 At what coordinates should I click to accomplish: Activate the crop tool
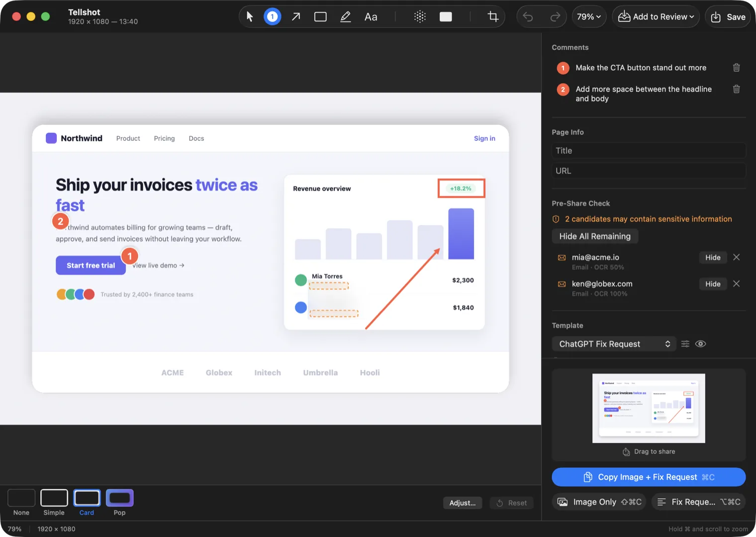(x=493, y=17)
